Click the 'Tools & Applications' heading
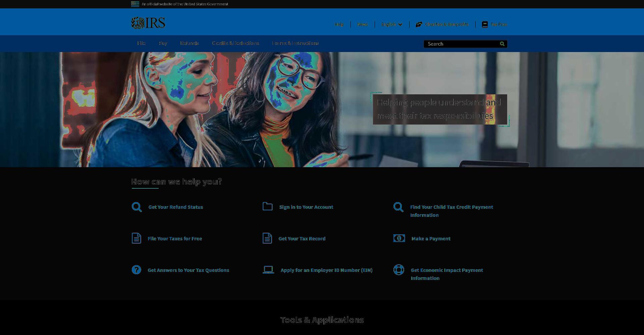644x335 pixels. [322, 320]
